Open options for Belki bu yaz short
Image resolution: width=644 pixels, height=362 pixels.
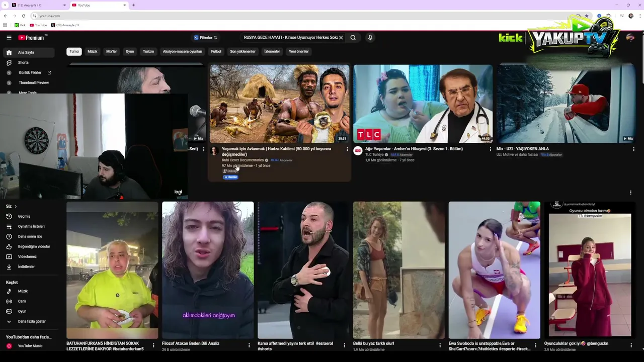(440, 345)
